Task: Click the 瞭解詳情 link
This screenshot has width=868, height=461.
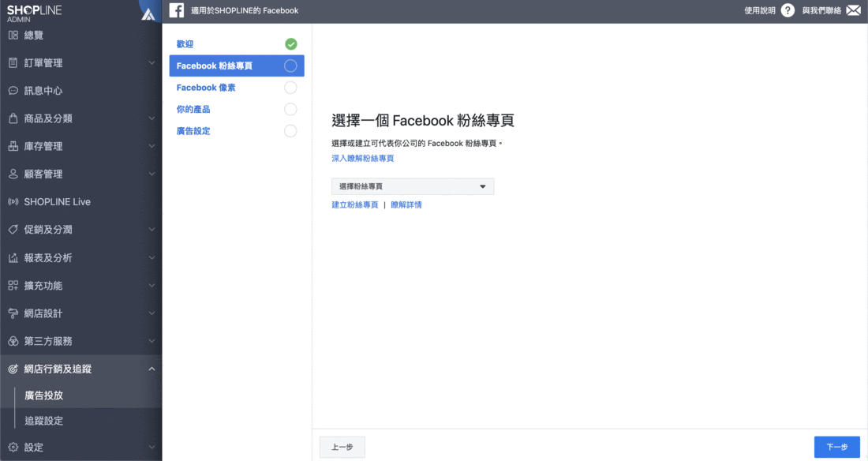Action: pyautogui.click(x=406, y=205)
